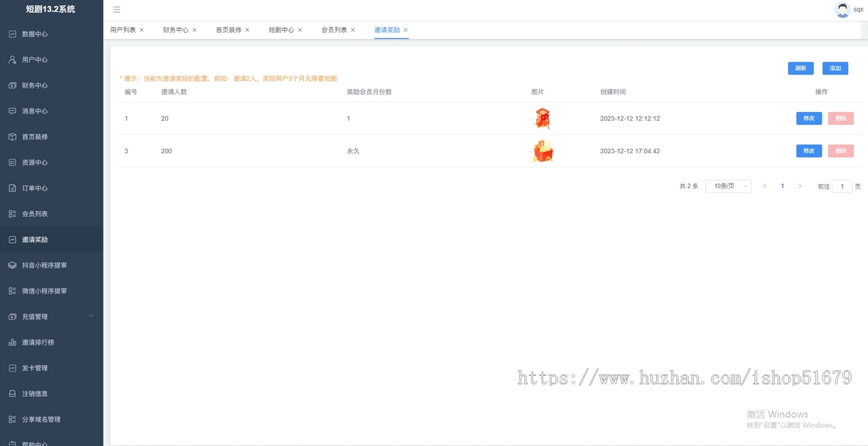Open 发卡管理 in the sidebar
The image size is (868, 446).
[x=51, y=368]
